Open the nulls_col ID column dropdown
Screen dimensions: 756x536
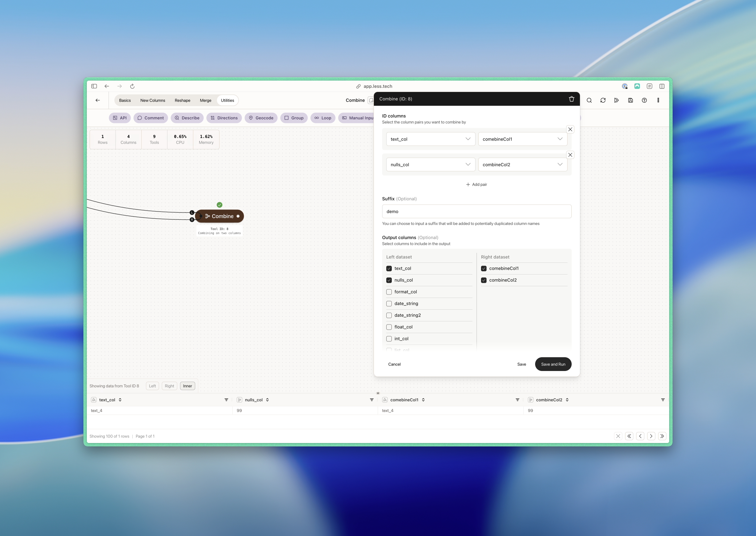(430, 165)
